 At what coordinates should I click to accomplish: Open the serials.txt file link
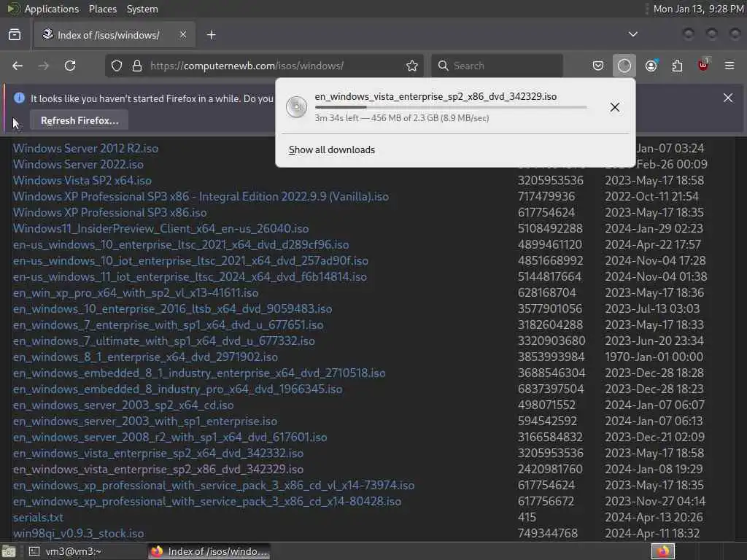pos(38,517)
